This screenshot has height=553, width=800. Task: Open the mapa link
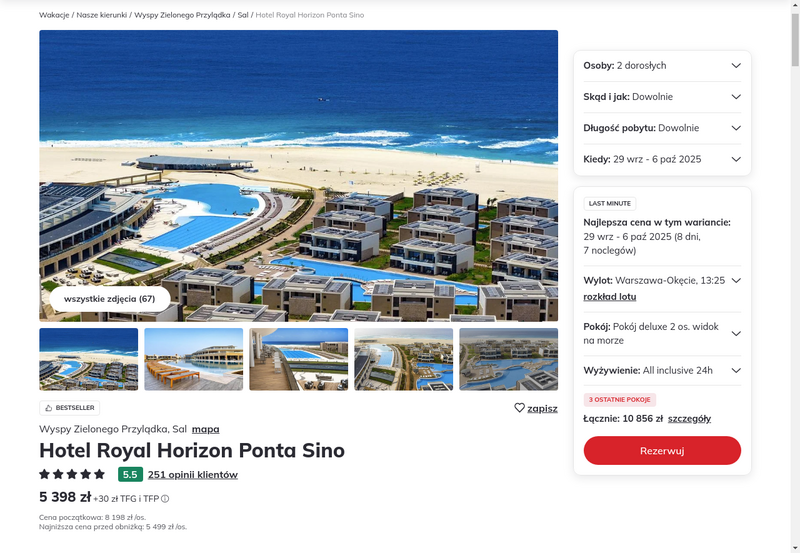(x=206, y=429)
